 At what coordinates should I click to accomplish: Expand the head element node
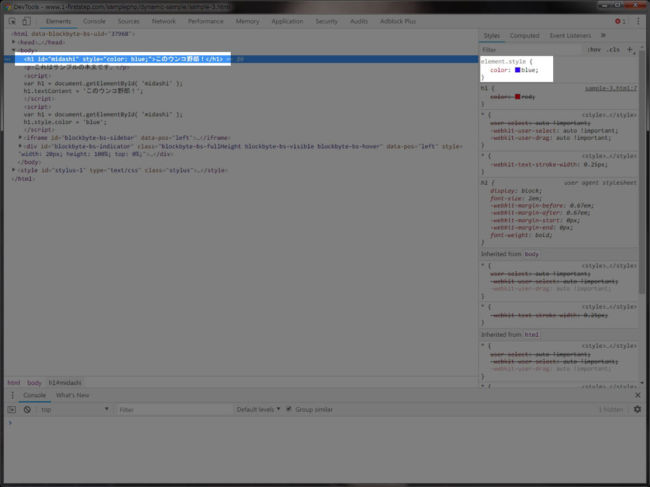[14, 42]
